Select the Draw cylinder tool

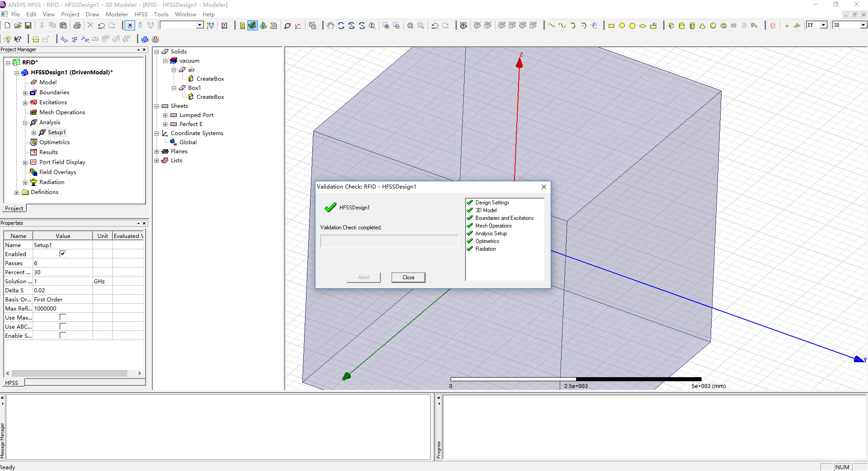coord(682,26)
